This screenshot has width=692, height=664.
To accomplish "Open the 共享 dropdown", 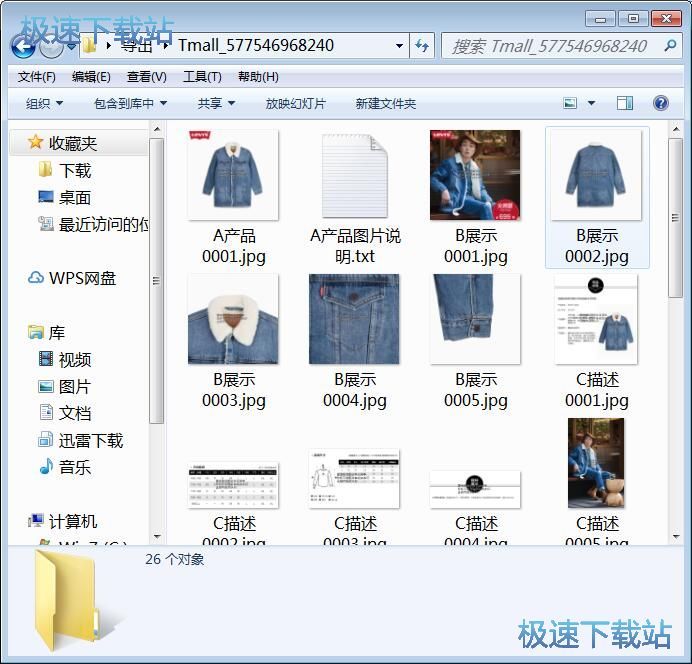I will (216, 104).
